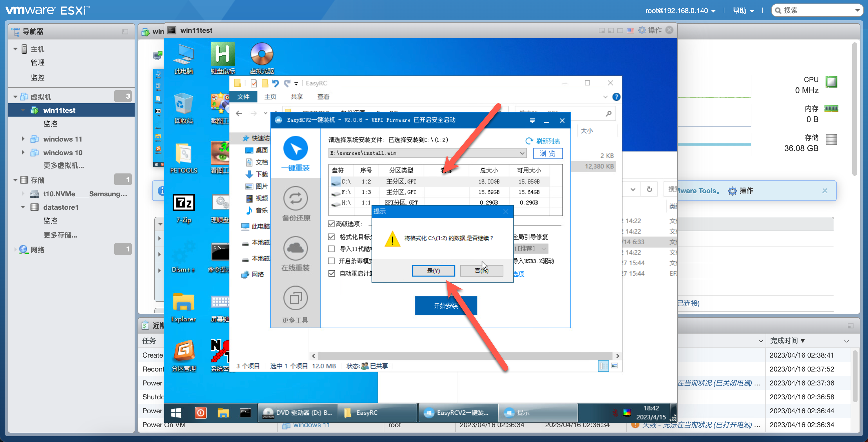Click 是(Y) to confirm formatting
Image resolution: width=868 pixels, height=442 pixels.
tap(434, 271)
